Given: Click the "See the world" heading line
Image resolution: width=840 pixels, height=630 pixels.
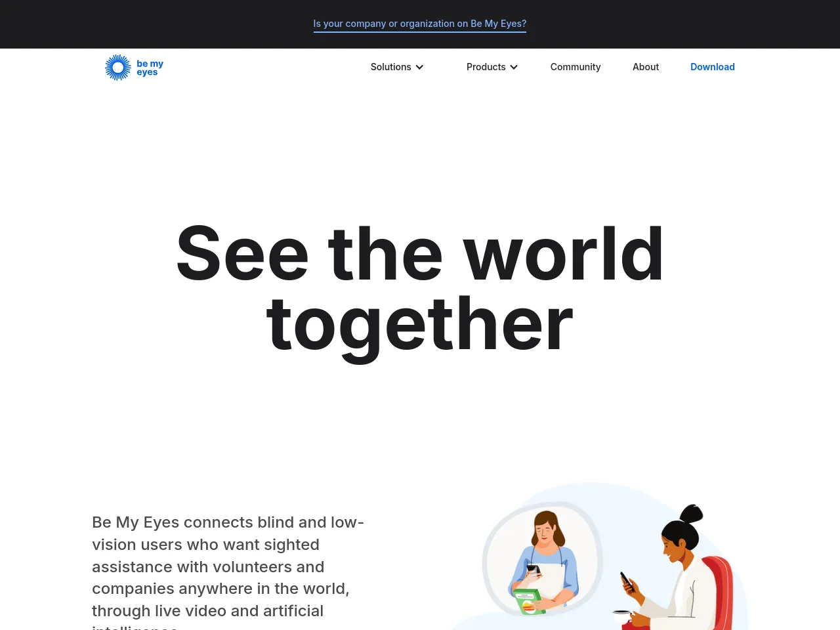Looking at the screenshot, I should pos(420,254).
